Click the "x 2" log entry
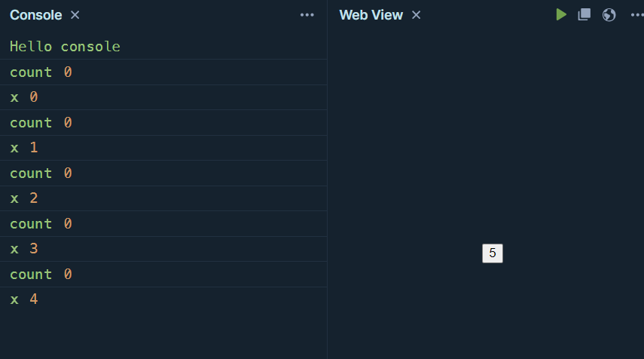Viewport: 644px width, 359px height. pos(23,198)
